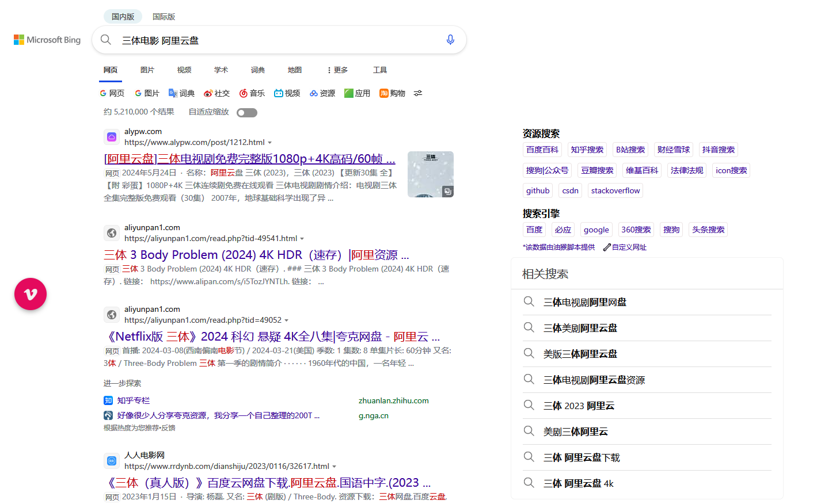Open zhuanlan.zhihu.com link
The height and width of the screenshot is (504, 817).
[x=394, y=400]
